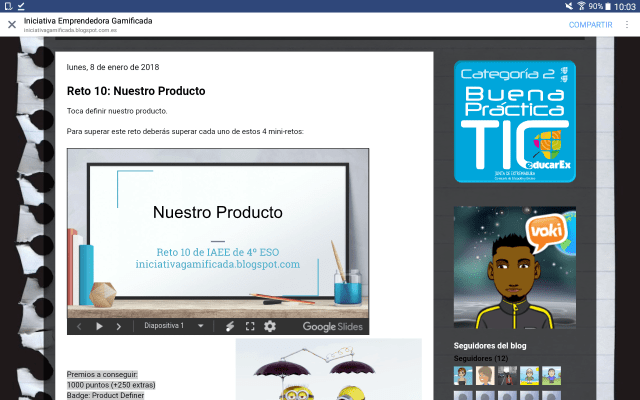Tap the COMPARTIR share button
640x400 pixels.
(590, 25)
